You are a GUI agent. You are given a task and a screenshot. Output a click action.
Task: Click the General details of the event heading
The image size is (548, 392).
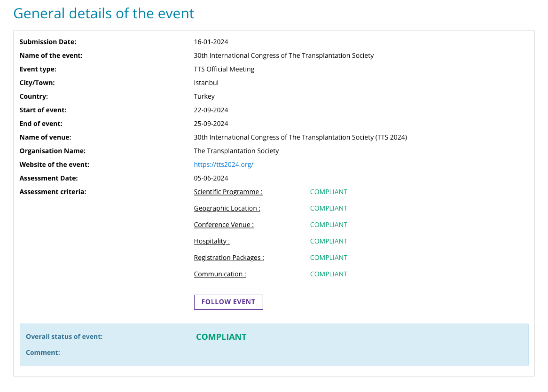pos(104,13)
